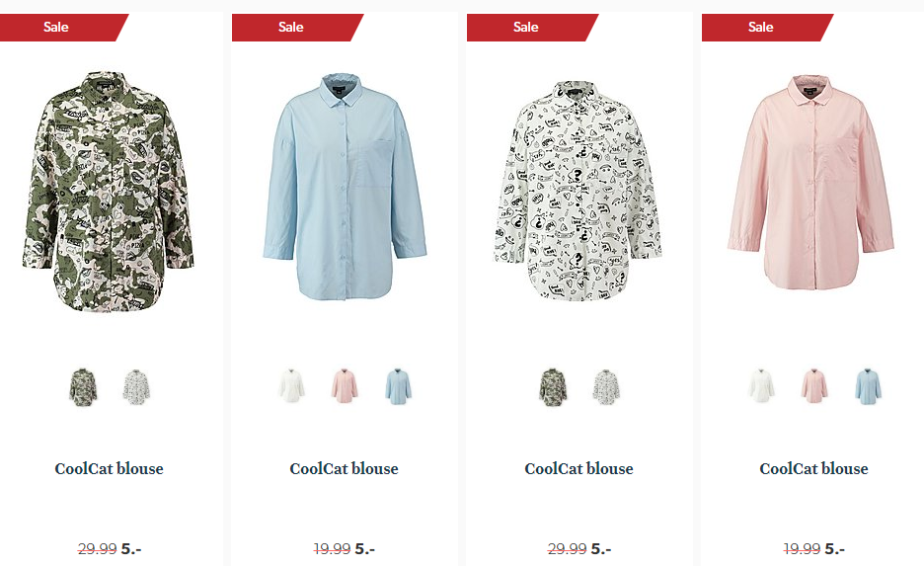Select camo variant under doodle print blouse

[553, 387]
